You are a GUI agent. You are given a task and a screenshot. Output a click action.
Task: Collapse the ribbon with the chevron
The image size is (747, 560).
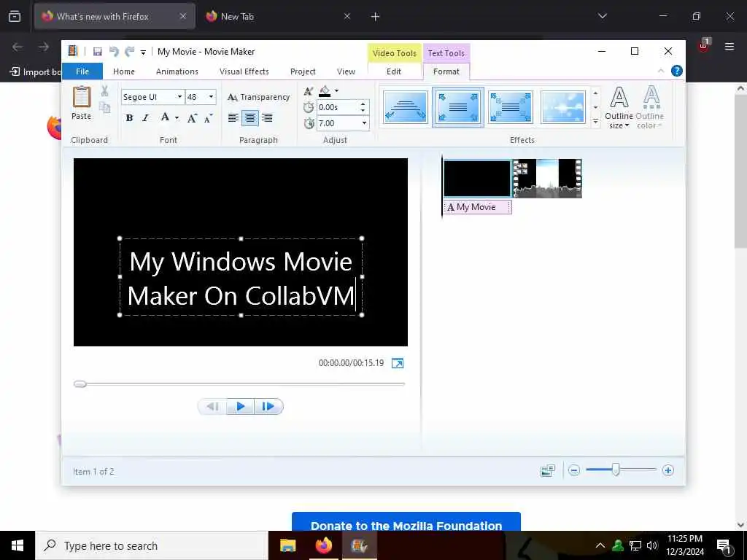pyautogui.click(x=661, y=71)
